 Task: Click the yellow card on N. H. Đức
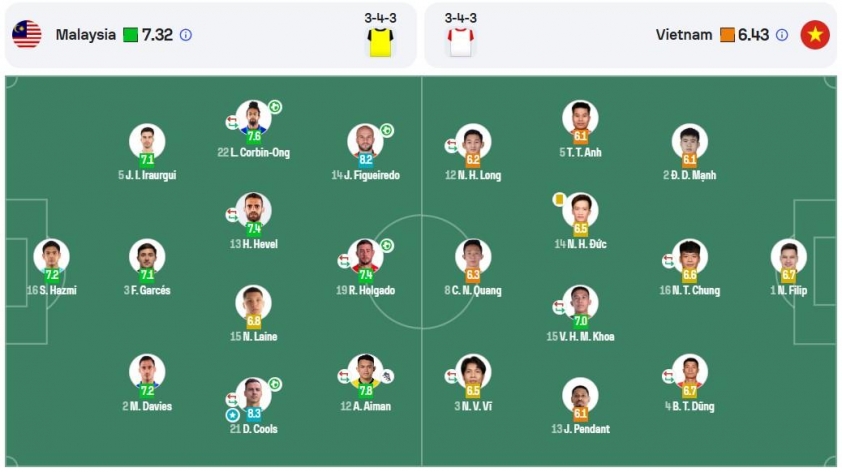click(559, 200)
